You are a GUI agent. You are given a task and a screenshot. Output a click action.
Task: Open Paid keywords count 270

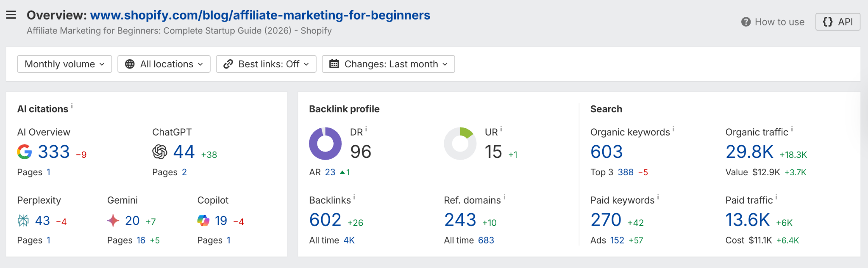606,220
